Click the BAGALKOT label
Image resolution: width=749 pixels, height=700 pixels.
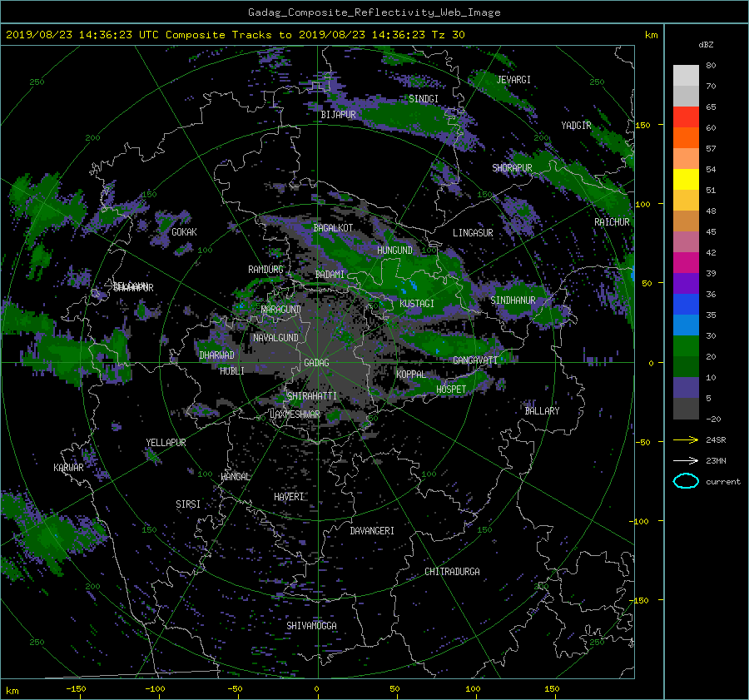point(333,228)
